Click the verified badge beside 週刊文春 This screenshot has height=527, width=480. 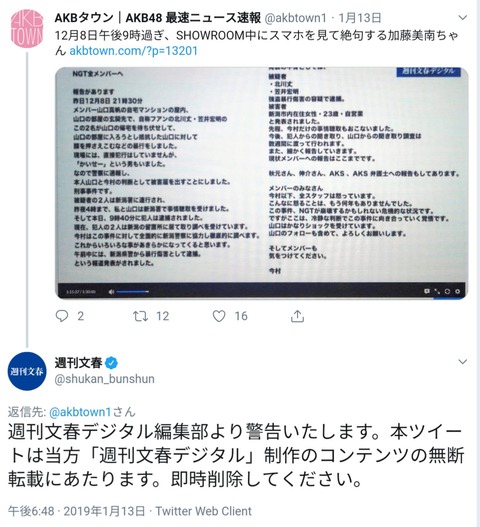pos(112,363)
